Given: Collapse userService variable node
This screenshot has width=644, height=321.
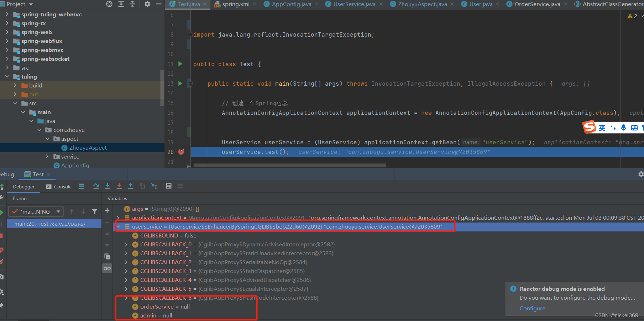Looking at the screenshot, I should [118, 226].
